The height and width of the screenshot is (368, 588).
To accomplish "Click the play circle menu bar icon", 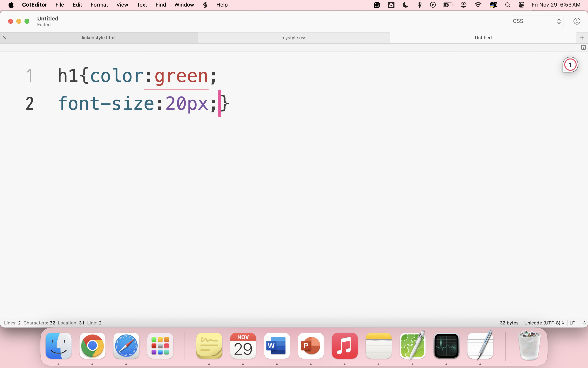I will (x=433, y=5).
